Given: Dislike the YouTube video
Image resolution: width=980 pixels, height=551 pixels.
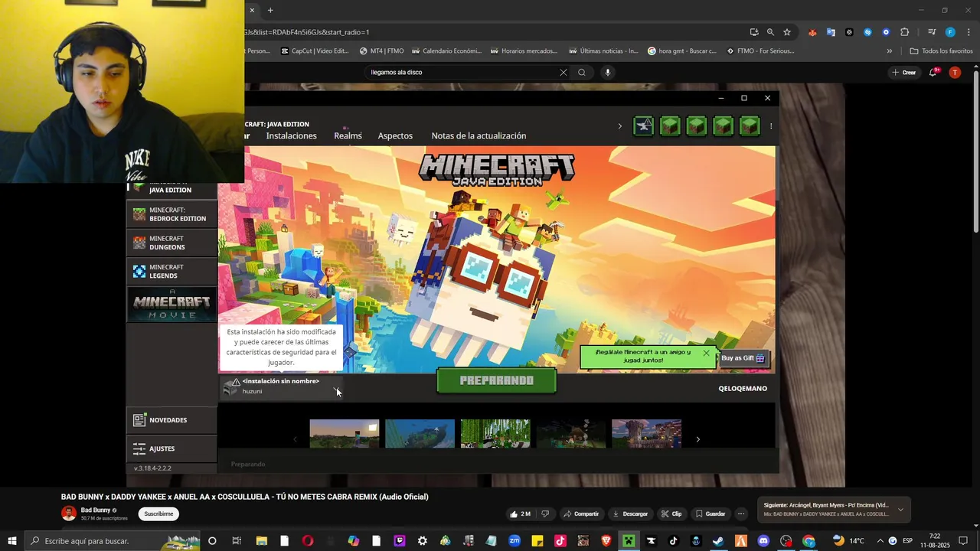Looking at the screenshot, I should [545, 514].
